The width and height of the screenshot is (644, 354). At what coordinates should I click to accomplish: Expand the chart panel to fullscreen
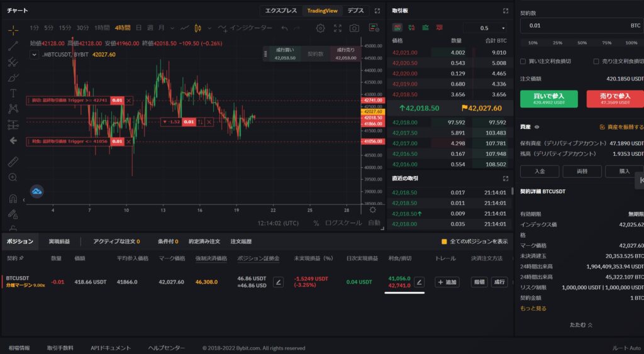[x=377, y=11]
